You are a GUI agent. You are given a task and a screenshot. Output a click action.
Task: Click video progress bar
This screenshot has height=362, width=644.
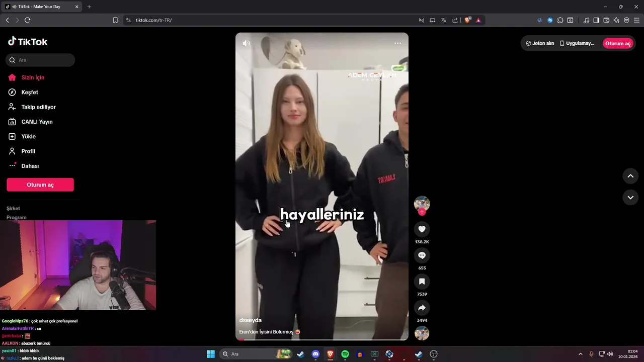[322, 339]
